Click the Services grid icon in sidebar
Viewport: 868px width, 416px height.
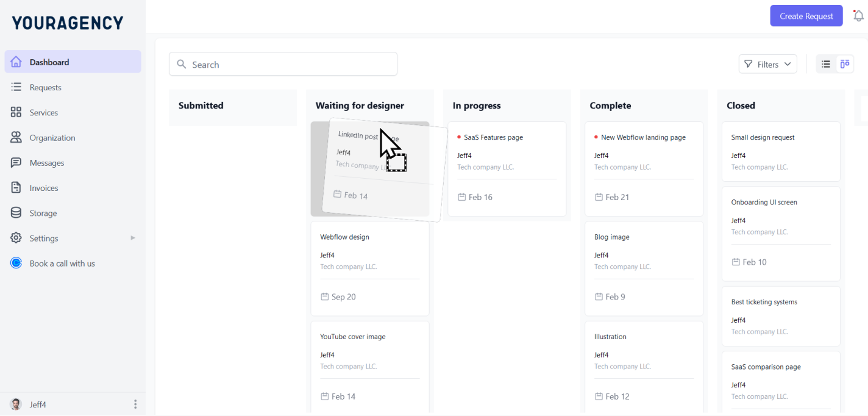(16, 112)
